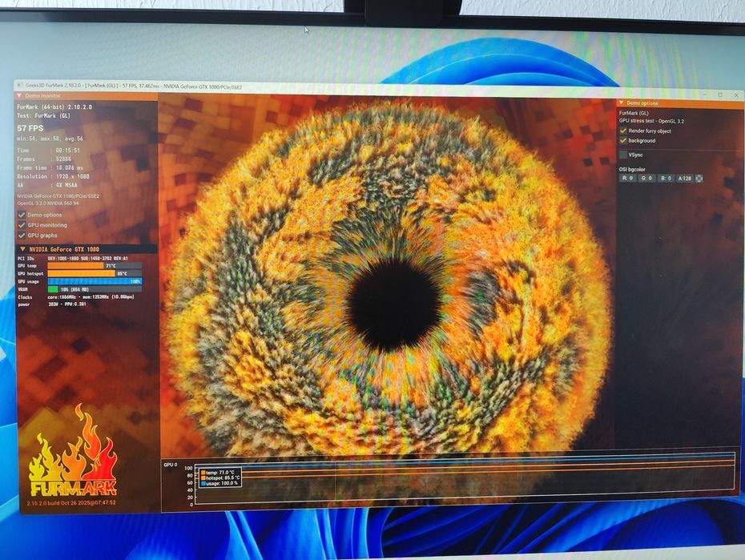Image resolution: width=745 pixels, height=560 pixels.
Task: Disable Render furry object checkbox
Action: coord(623,131)
